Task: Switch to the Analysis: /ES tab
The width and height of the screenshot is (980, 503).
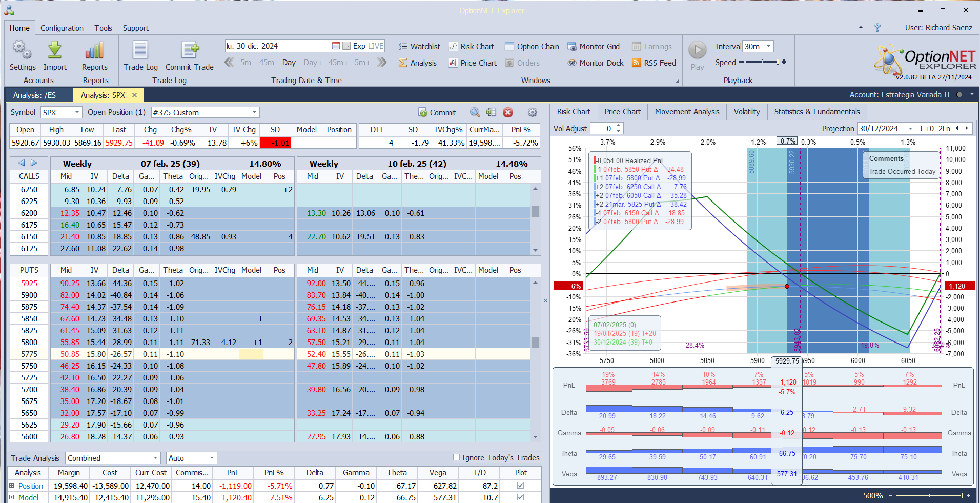Action: pos(34,95)
